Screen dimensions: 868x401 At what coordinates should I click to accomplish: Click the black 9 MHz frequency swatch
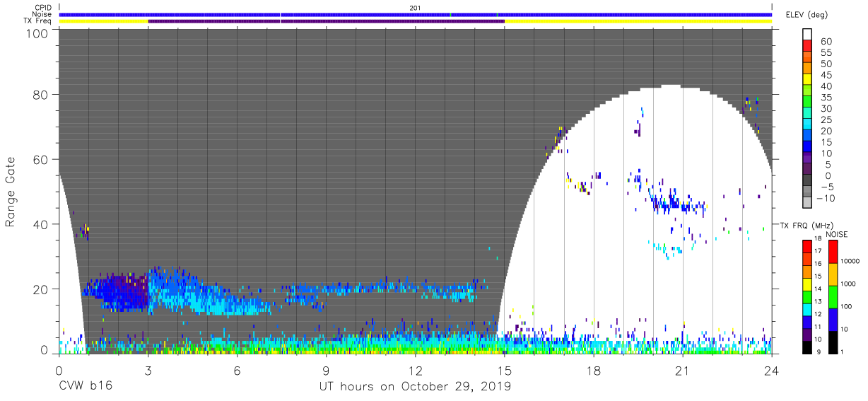pyautogui.click(x=808, y=347)
